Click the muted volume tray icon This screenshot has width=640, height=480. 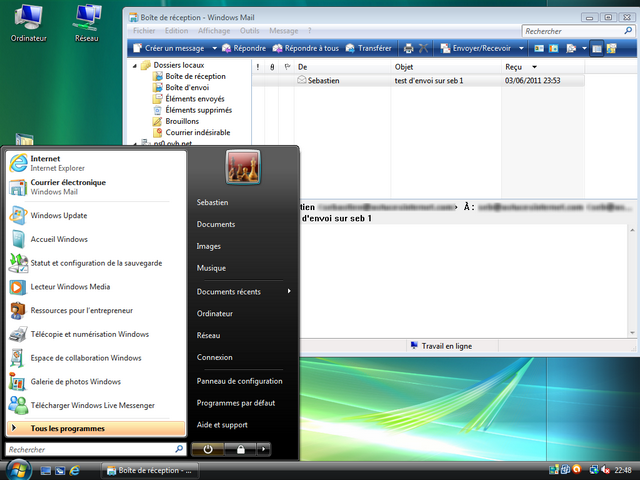(x=606, y=470)
